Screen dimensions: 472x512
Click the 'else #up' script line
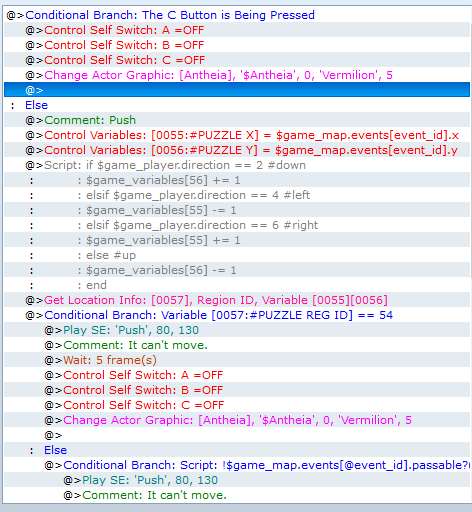click(237, 255)
